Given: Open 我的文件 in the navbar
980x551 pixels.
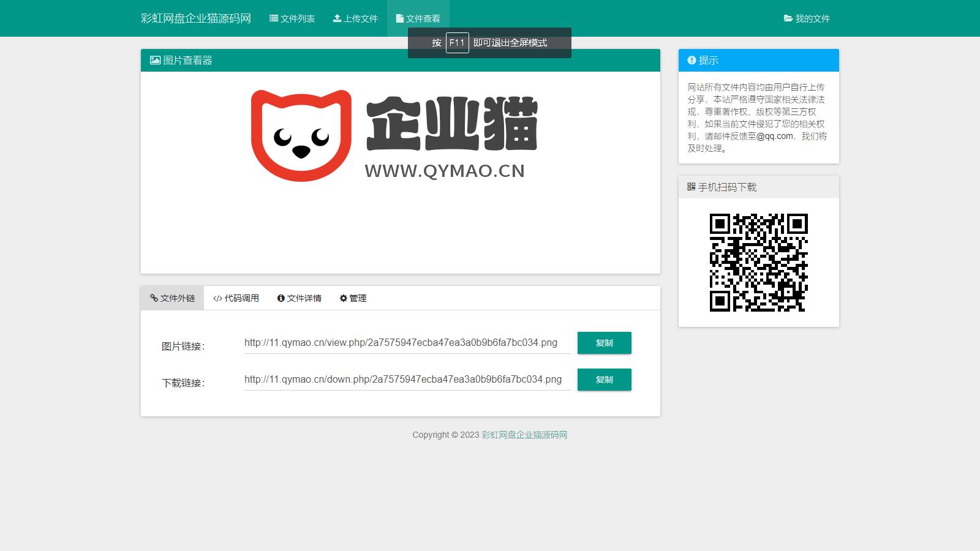Looking at the screenshot, I should 807,18.
